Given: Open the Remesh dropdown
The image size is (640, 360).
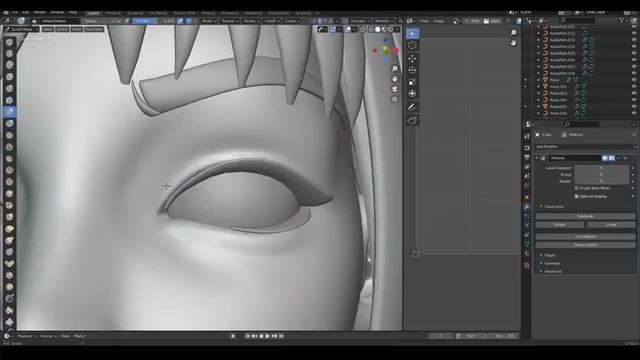Looking at the screenshot, I should [x=384, y=21].
